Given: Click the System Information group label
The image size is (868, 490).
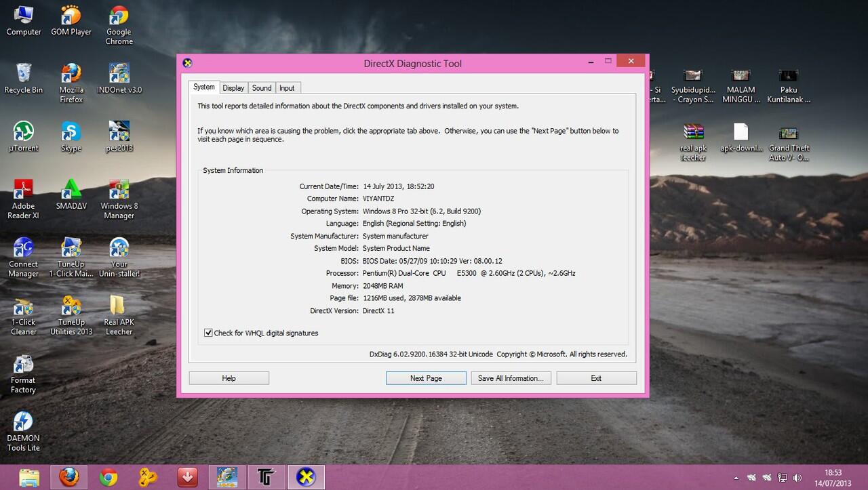Looking at the screenshot, I should (x=233, y=170).
